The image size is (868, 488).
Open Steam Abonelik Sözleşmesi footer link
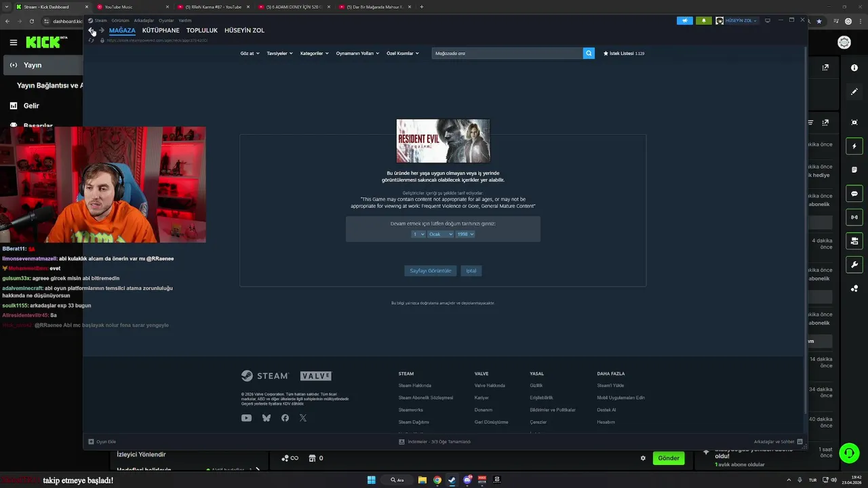click(426, 398)
